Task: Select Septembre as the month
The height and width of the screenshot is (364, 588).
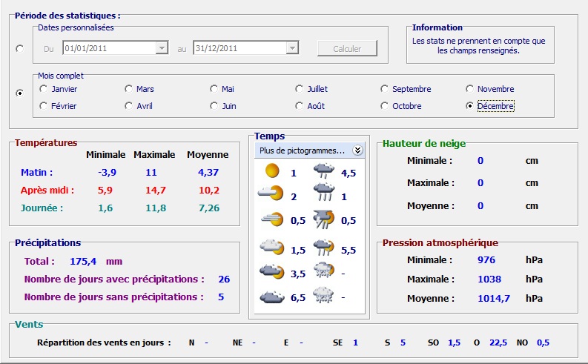Action: point(385,89)
